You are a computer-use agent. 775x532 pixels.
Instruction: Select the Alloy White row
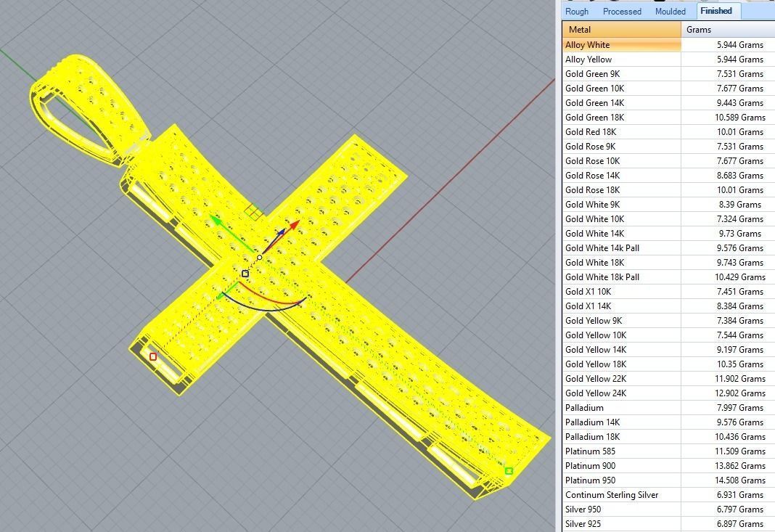coord(669,44)
